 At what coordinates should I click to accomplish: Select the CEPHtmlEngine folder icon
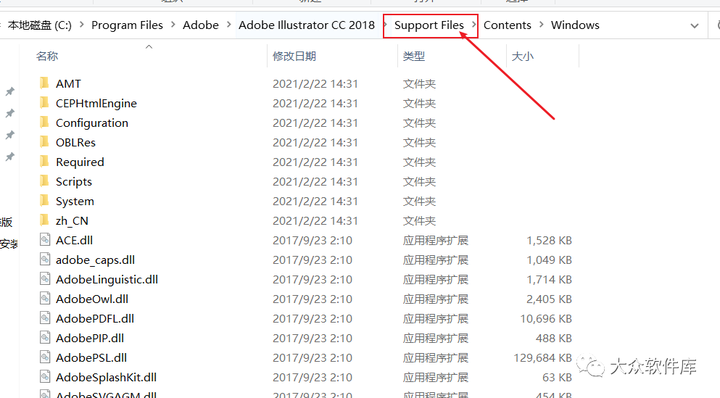45,103
